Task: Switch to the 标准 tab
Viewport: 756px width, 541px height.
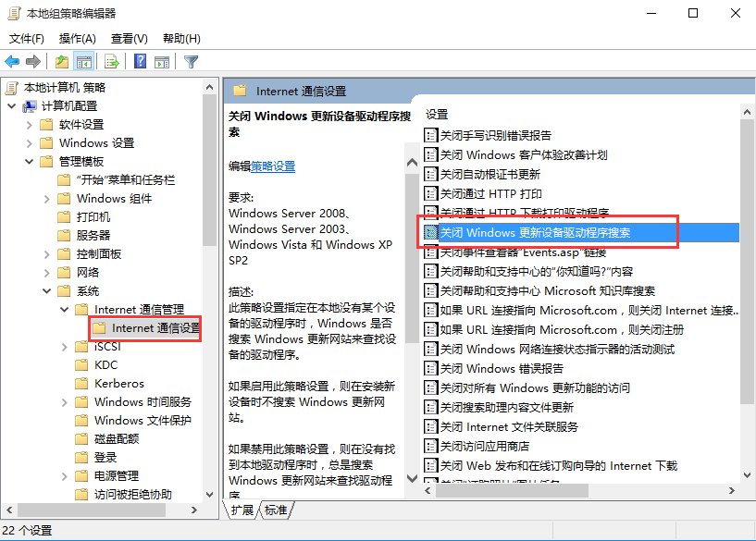Action: 275,509
